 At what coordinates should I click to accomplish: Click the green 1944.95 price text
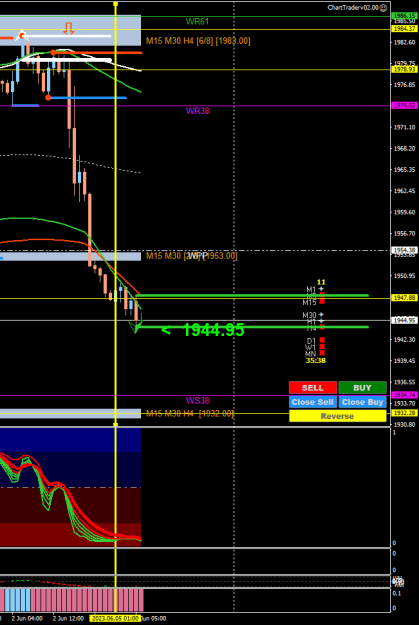(213, 330)
